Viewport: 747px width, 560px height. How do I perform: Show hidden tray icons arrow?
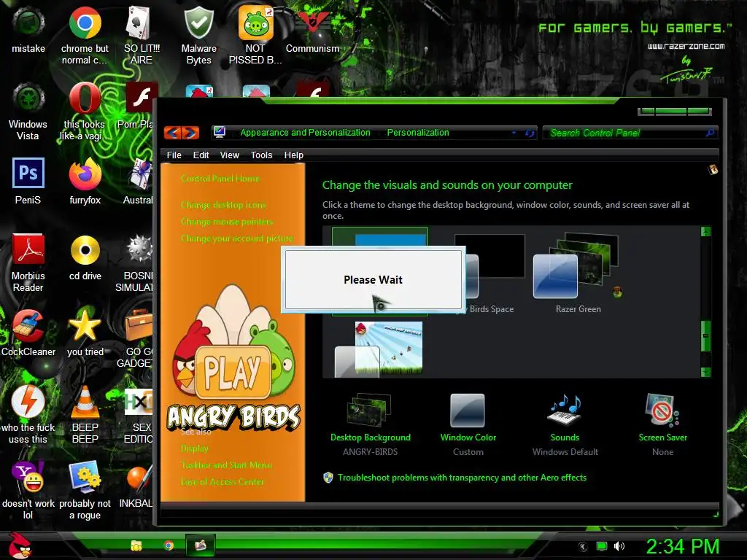click(583, 547)
